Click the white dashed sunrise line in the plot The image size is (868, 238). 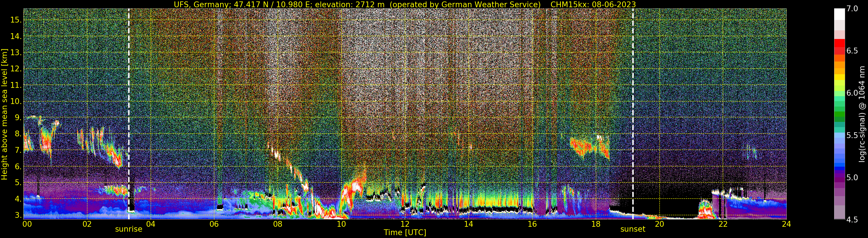coord(129,114)
